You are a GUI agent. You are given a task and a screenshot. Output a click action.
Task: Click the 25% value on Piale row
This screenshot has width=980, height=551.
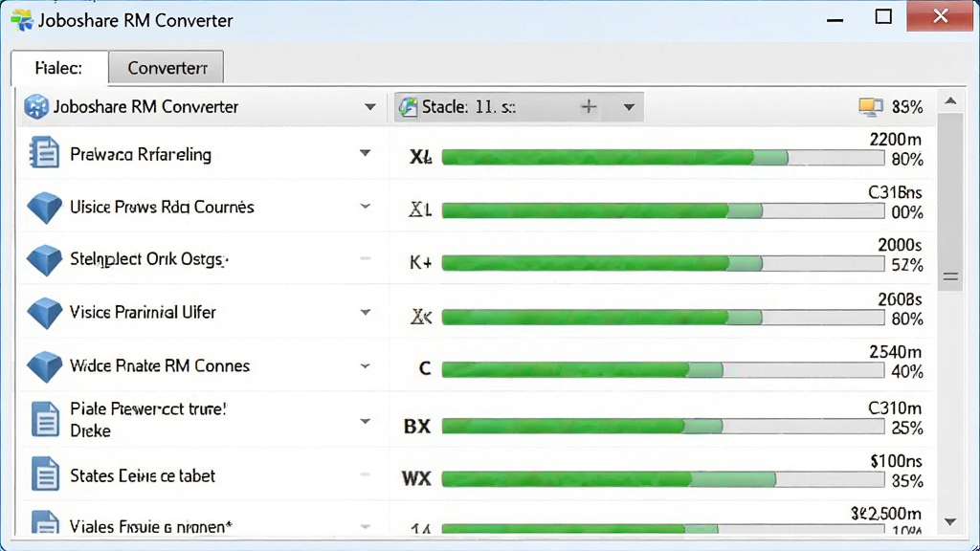coord(907,428)
